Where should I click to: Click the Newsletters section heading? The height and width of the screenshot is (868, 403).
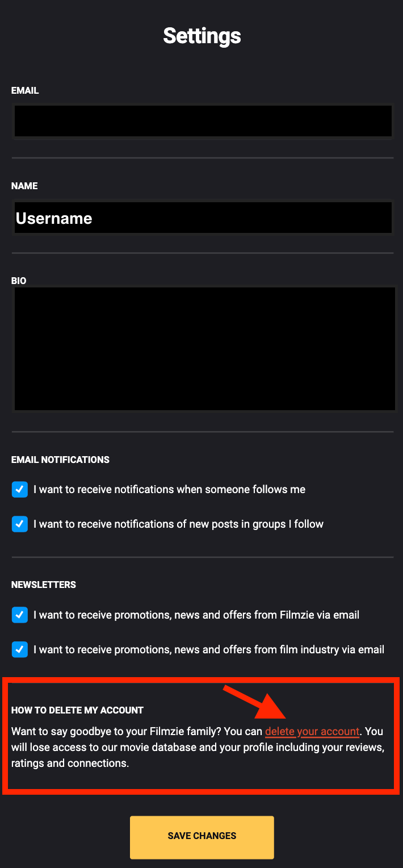click(44, 585)
